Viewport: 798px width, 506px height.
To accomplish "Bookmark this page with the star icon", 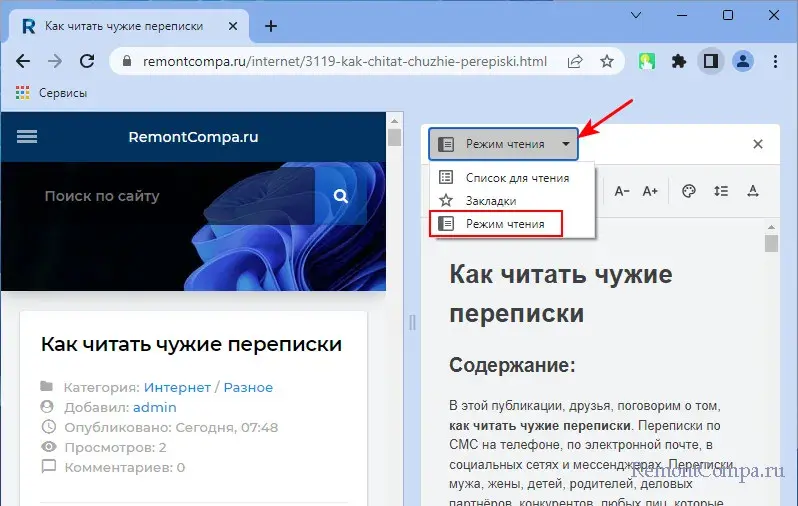I will click(606, 61).
